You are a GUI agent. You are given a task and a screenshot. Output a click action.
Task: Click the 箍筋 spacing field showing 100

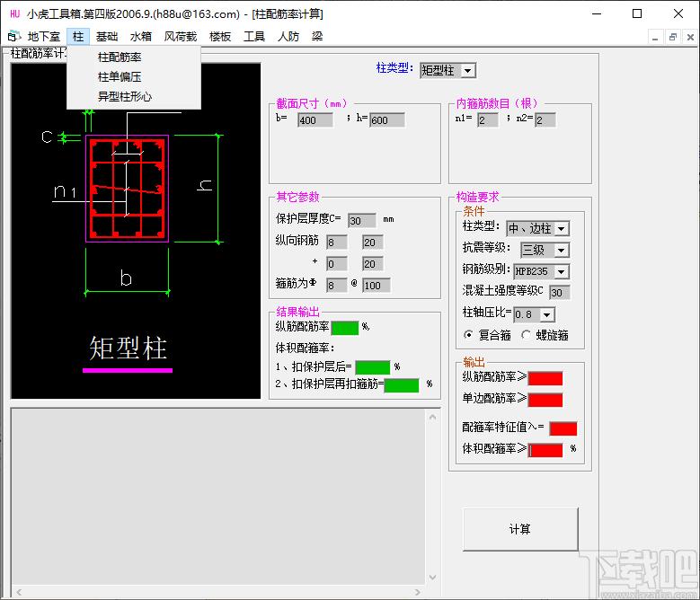[377, 285]
